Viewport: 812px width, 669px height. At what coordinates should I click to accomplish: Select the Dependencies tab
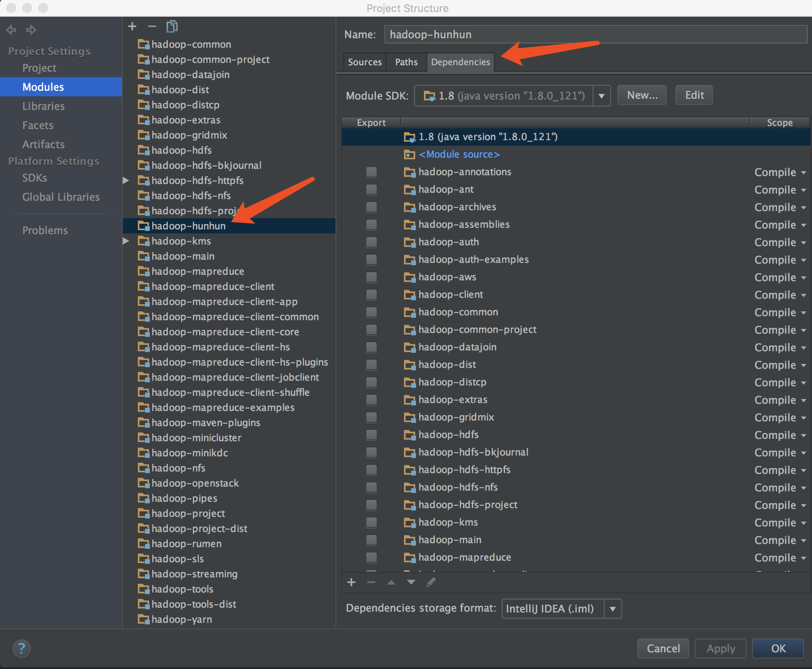pyautogui.click(x=461, y=62)
